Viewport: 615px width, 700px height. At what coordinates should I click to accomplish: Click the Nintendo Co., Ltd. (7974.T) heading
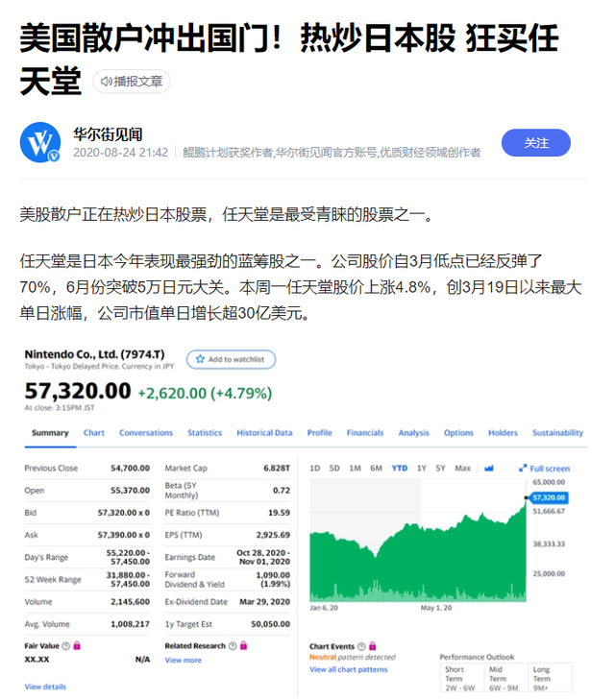[x=95, y=354]
